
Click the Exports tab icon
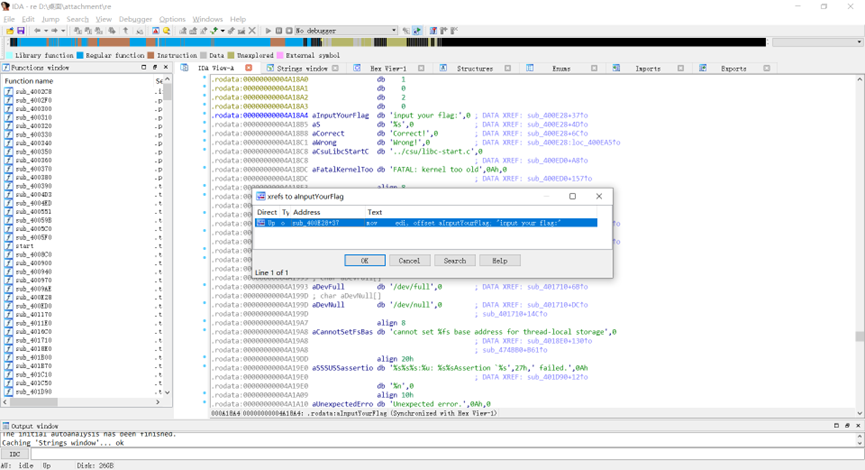(x=704, y=68)
